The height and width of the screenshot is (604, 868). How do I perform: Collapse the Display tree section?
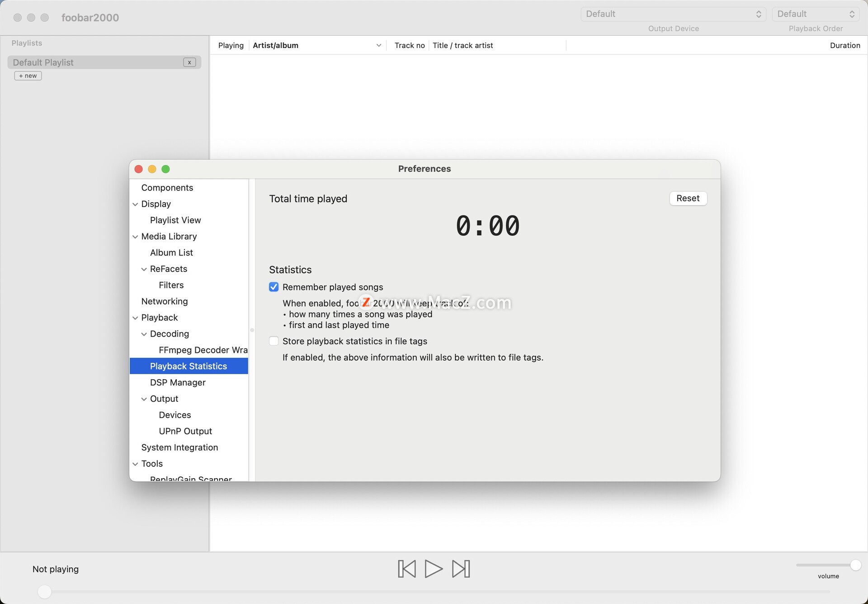pyautogui.click(x=135, y=204)
